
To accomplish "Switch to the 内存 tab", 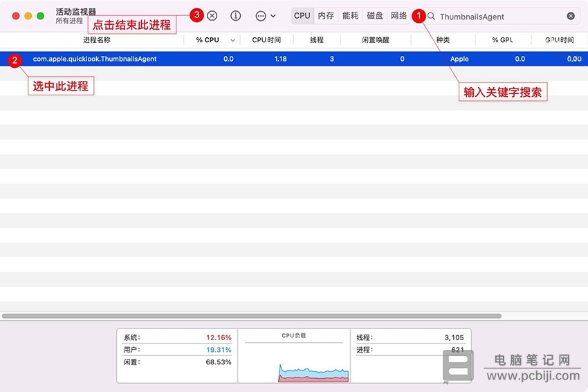I will pyautogui.click(x=326, y=16).
